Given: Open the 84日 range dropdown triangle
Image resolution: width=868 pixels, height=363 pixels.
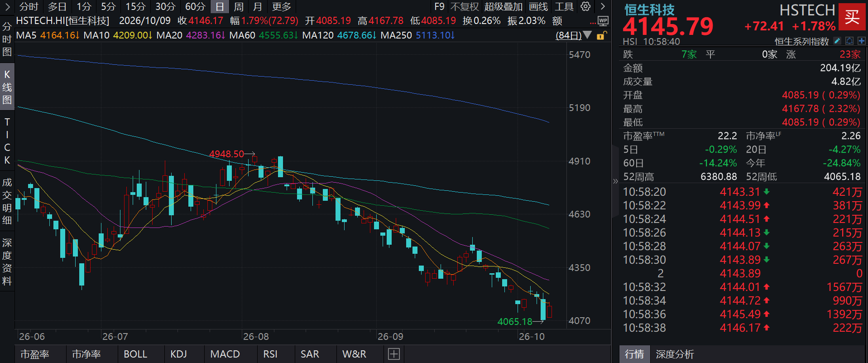Looking at the screenshot, I should click(587, 35).
